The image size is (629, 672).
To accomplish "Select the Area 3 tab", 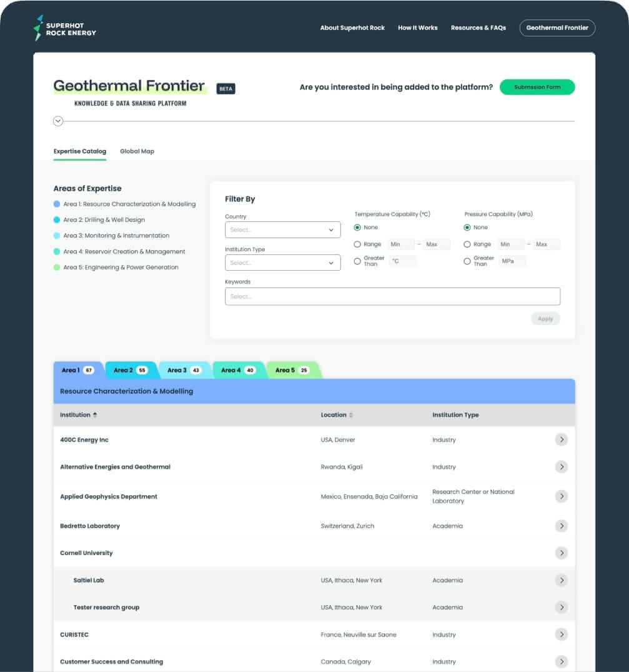I will pyautogui.click(x=184, y=370).
